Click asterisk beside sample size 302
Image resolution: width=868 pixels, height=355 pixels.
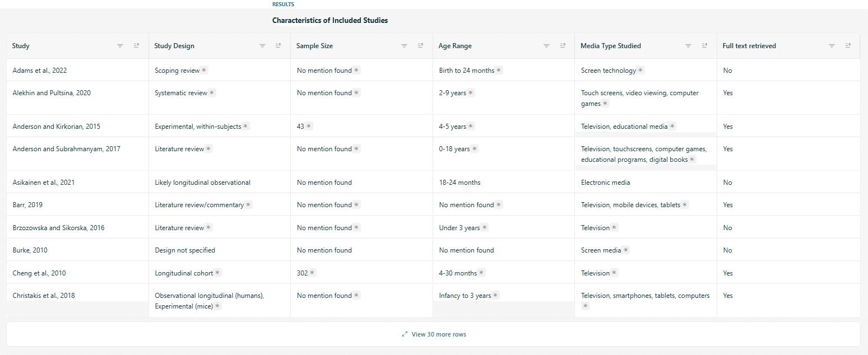tap(312, 273)
